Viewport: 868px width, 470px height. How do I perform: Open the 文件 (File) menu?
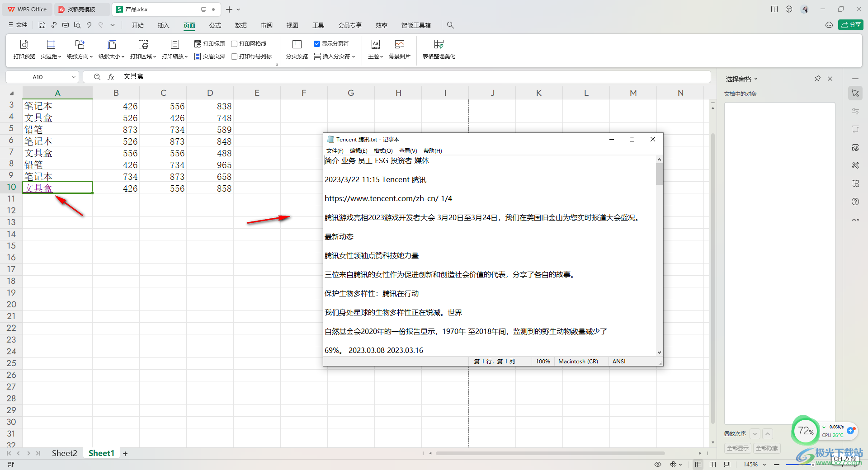pos(18,25)
